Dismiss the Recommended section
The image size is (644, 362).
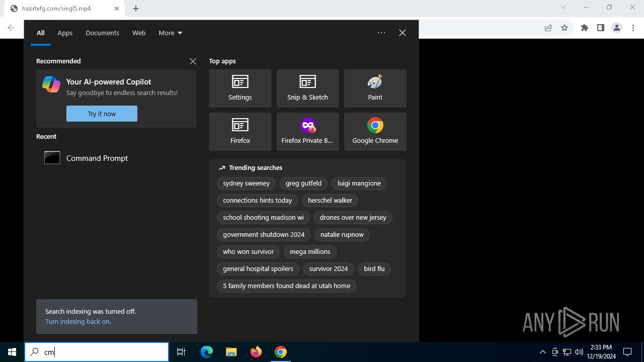pyautogui.click(x=193, y=61)
